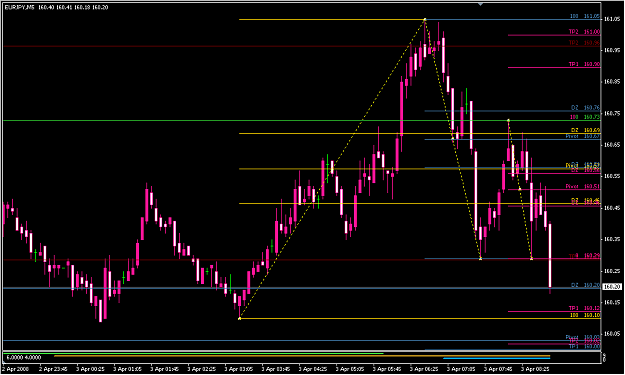Select the blue Pivot 160.67 level label
The height and width of the screenshot is (375, 625).
pyautogui.click(x=583, y=136)
